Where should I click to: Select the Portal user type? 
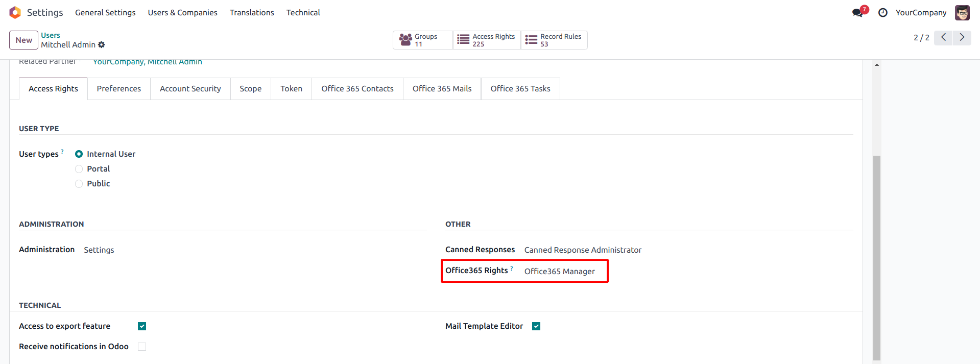click(79, 169)
